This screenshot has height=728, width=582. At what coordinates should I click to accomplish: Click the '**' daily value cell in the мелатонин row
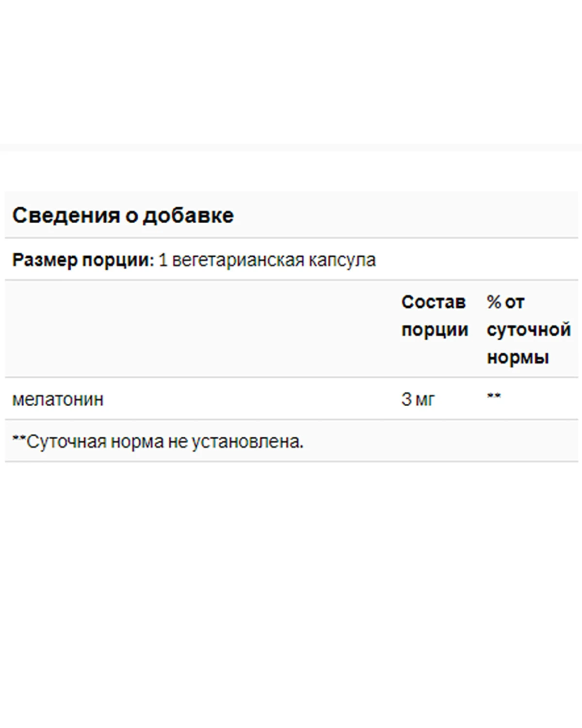(494, 397)
